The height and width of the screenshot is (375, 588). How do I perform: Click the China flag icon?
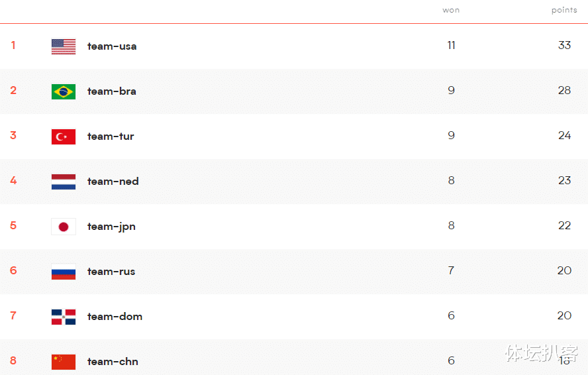click(x=64, y=362)
